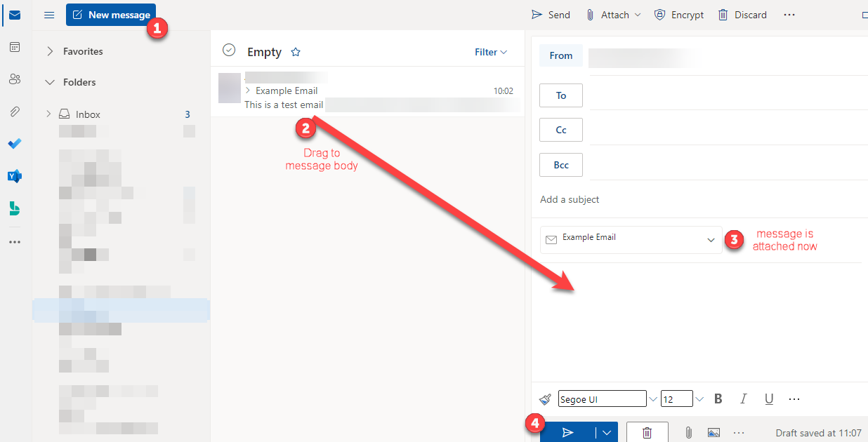
Task: Click the New message button
Action: (111, 15)
